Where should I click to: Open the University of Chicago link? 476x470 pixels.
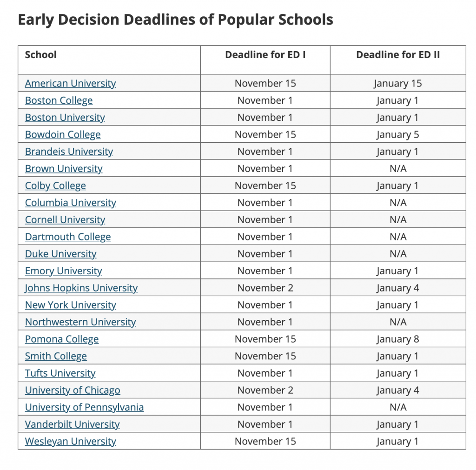coord(73,391)
